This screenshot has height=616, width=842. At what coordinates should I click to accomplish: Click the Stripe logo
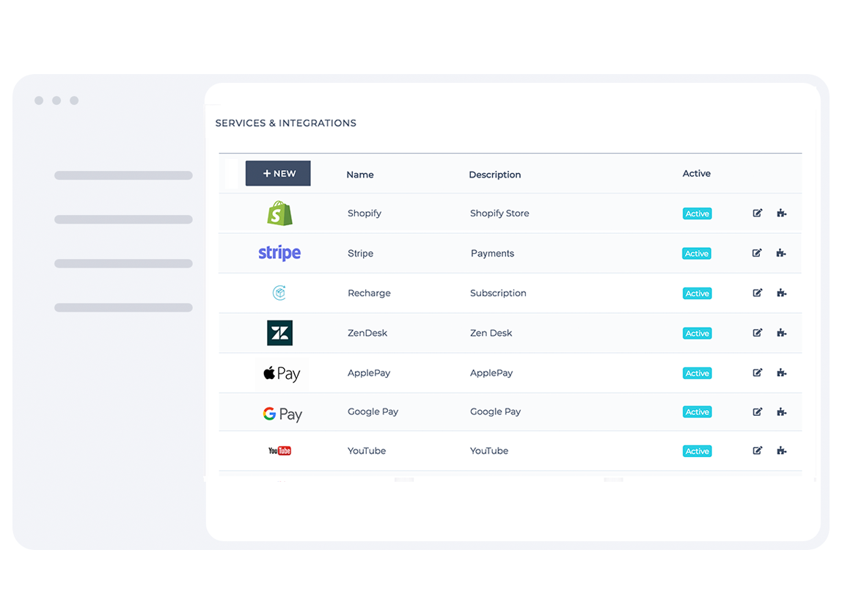pos(279,252)
